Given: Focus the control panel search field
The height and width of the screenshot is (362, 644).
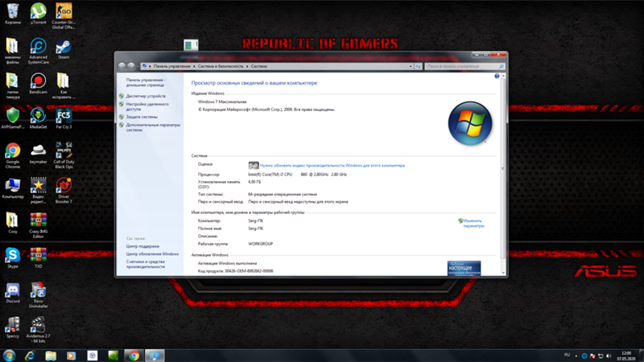Looking at the screenshot, I should pos(464,66).
